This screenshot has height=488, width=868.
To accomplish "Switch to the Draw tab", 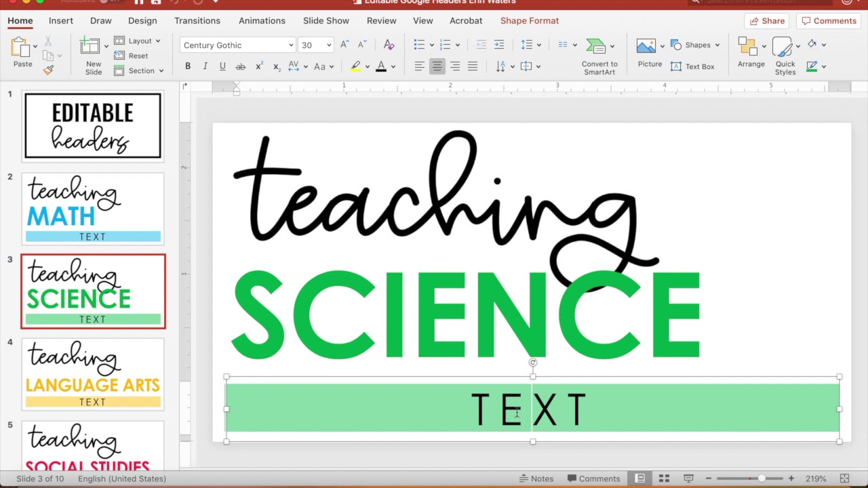I will click(x=101, y=20).
